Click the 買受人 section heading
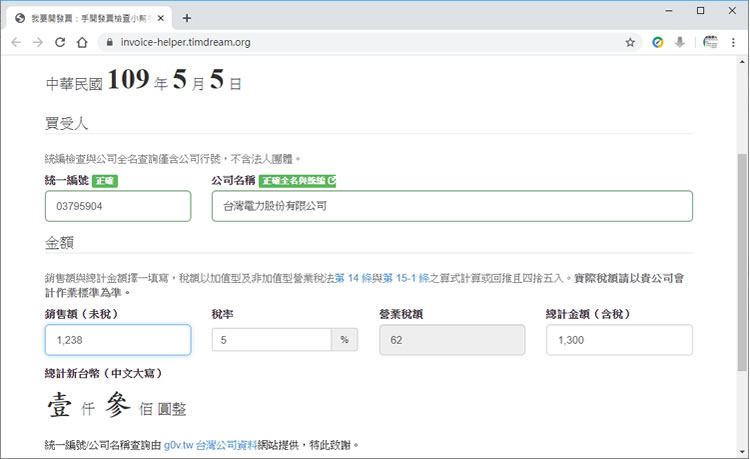The height and width of the screenshot is (459, 750). click(x=66, y=123)
